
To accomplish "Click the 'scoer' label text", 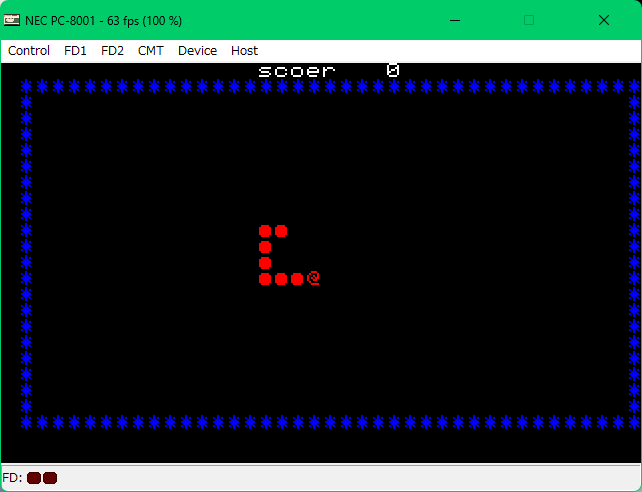I will tap(297, 71).
